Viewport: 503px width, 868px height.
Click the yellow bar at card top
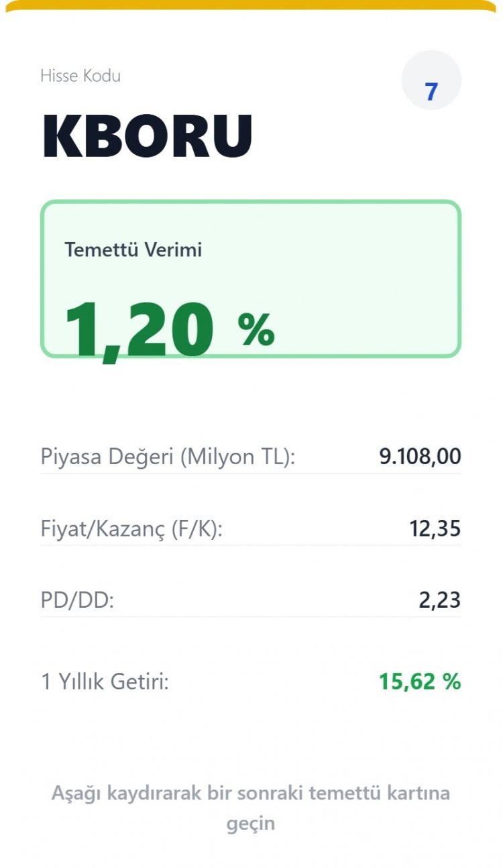(x=251, y=6)
